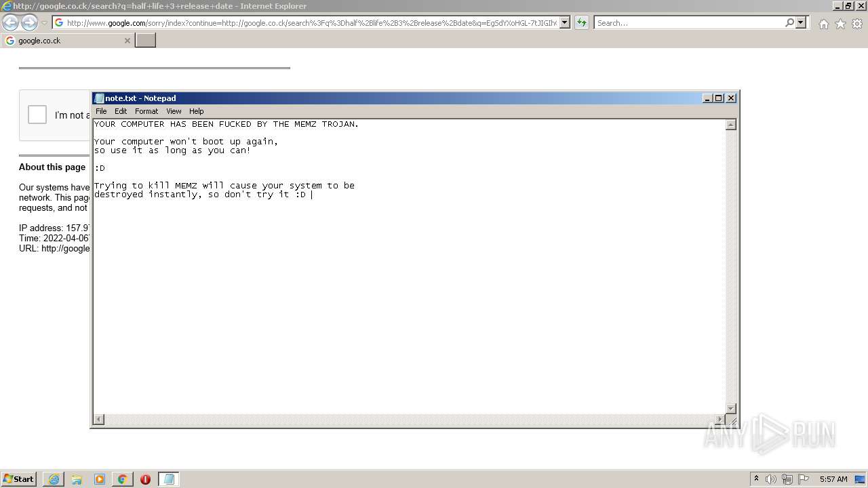
Task: Click the IE logo in the browser title bar
Action: pyautogui.click(x=7, y=6)
